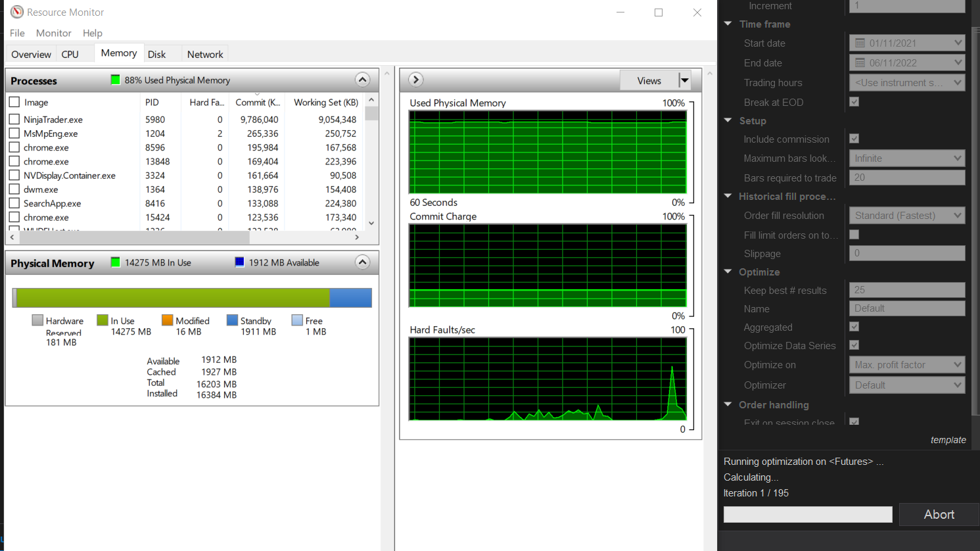Toggle the Aggregated checkbox
Screen dimensions: 980x551
[854, 327]
